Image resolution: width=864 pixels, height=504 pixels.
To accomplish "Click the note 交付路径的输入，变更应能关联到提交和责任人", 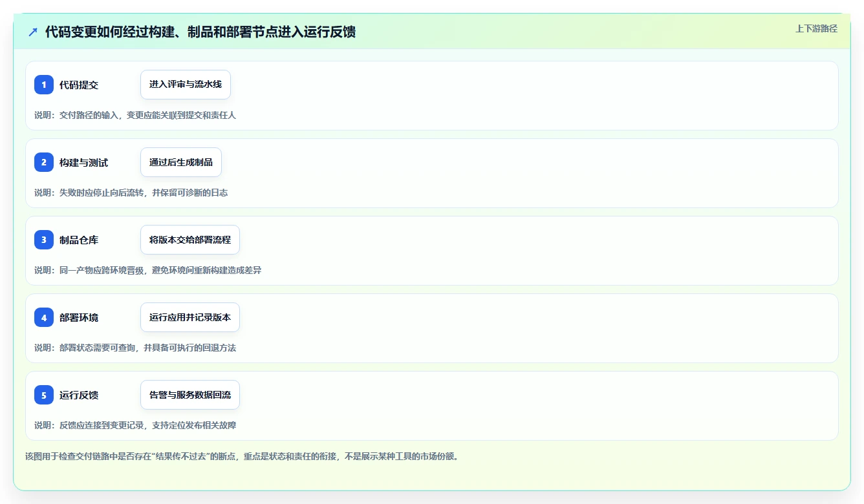I will point(135,115).
